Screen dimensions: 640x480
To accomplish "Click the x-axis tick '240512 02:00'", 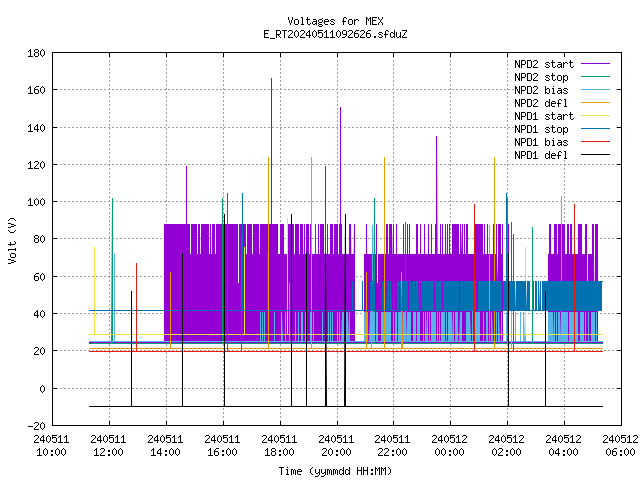I will coord(507,446).
